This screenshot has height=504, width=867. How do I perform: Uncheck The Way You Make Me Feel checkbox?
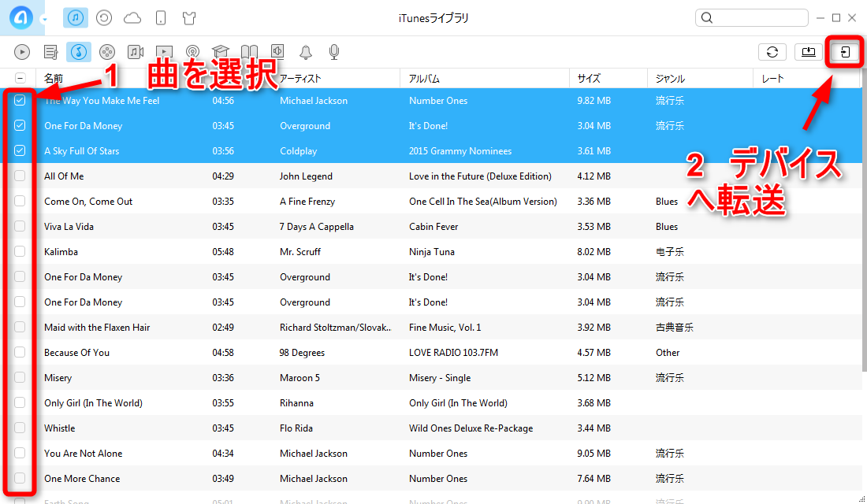[x=20, y=100]
